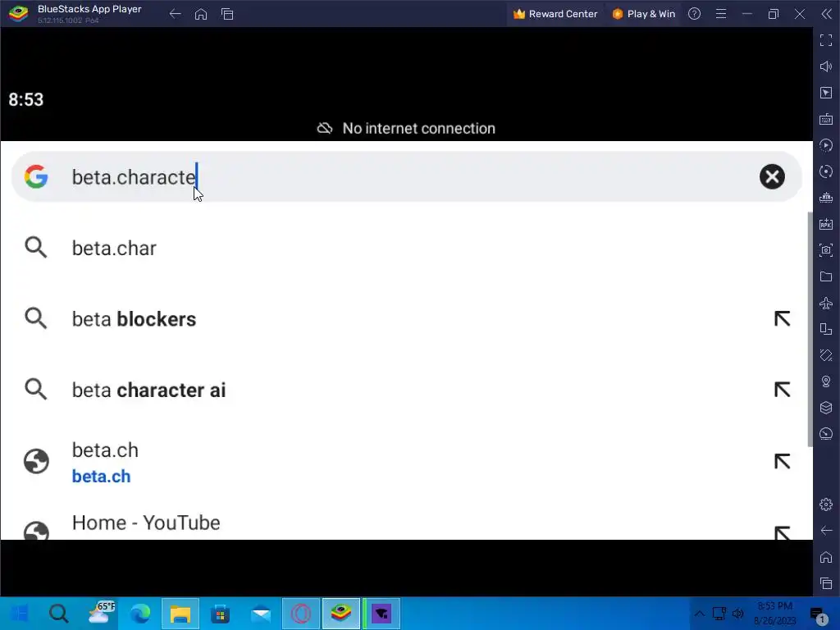Open BlueStacks settings gear
The height and width of the screenshot is (630, 840).
coord(826,504)
